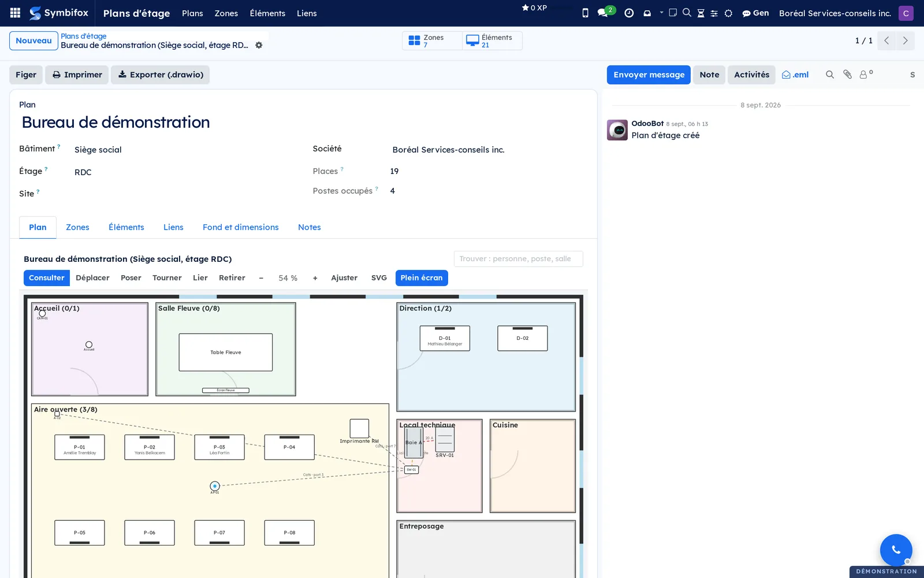Click the 0 XP star indicator

coord(534,8)
